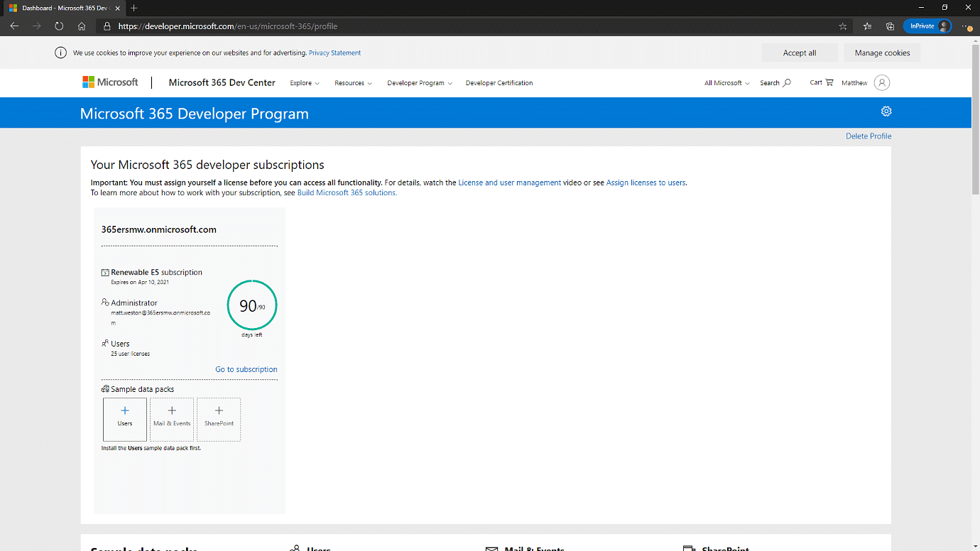The width and height of the screenshot is (980, 551).
Task: Open the Developer Program dropdown
Action: pos(419,83)
